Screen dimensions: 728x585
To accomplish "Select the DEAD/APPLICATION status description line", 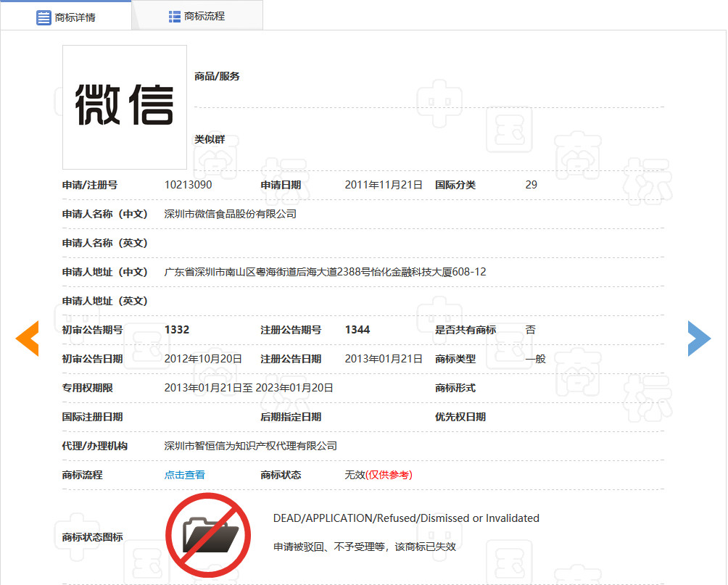I will pyautogui.click(x=406, y=518).
